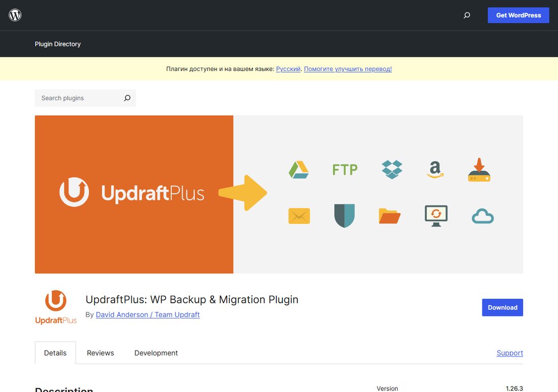Click the small UpdraftPlus plugin icon
The width and height of the screenshot is (558, 392).
56,307
